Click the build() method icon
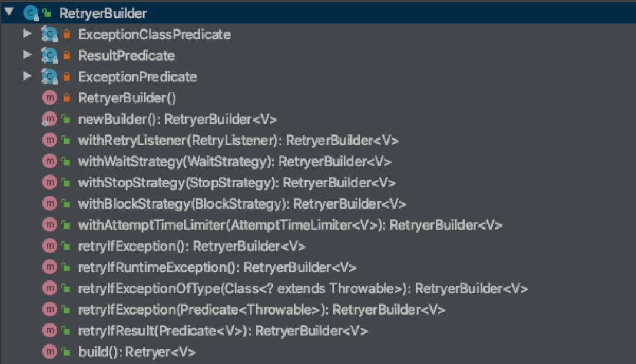Viewport: 636px width, 364px height. click(x=50, y=352)
